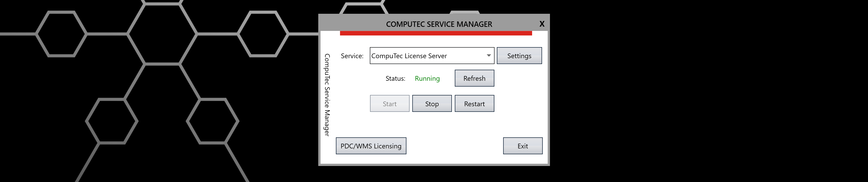Click the vertical CompuTec Service Manager text
Viewport: 868px width, 182px height.
tap(327, 95)
